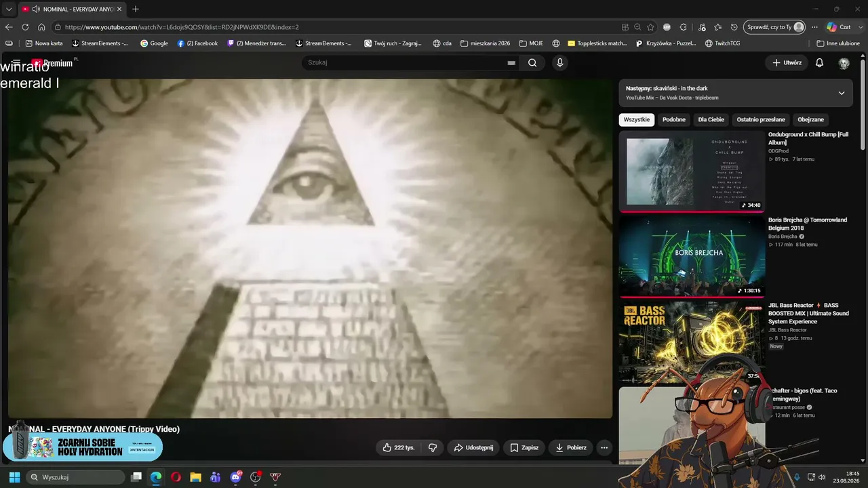
Task: Reload the YouTube page
Action: [25, 27]
